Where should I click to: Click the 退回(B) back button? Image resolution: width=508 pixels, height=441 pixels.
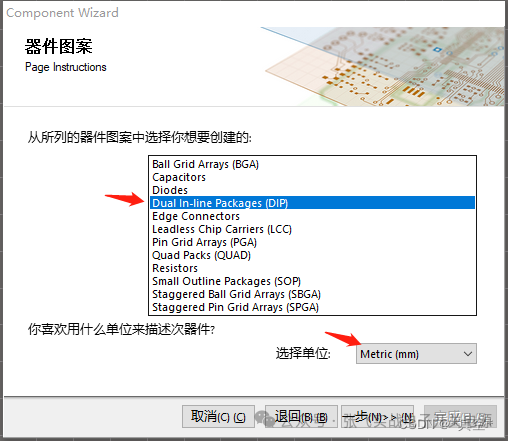point(301,417)
